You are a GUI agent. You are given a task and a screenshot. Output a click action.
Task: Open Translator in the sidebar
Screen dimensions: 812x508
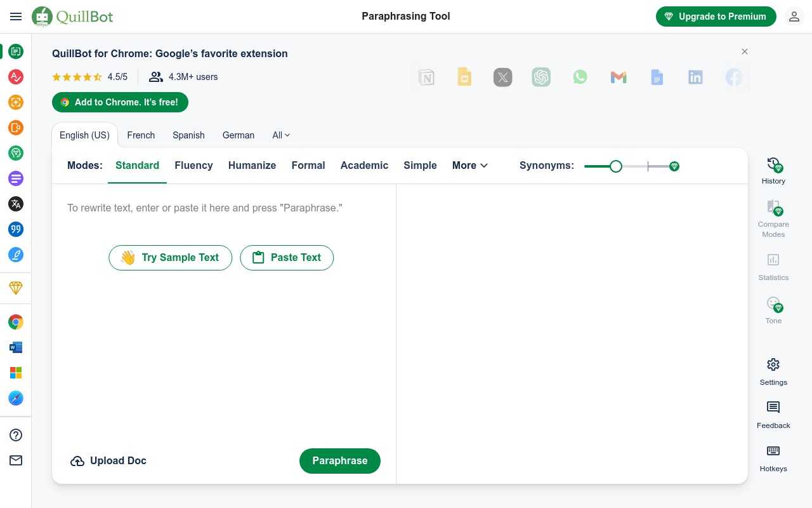coord(16,204)
